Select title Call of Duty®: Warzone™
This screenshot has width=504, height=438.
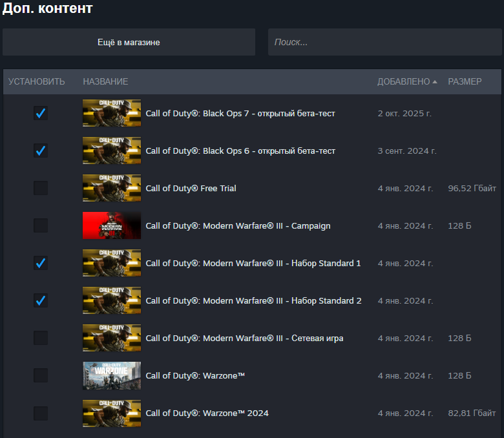tap(195, 375)
